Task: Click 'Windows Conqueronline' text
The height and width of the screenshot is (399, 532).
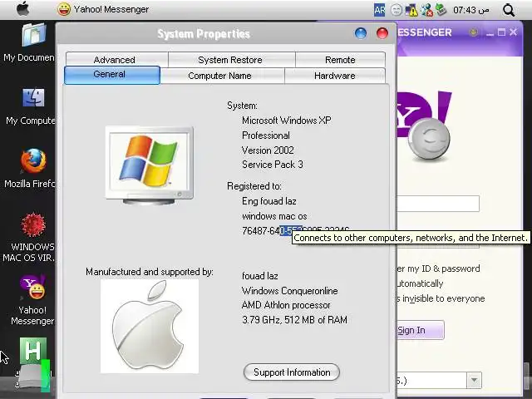Action: (x=290, y=291)
